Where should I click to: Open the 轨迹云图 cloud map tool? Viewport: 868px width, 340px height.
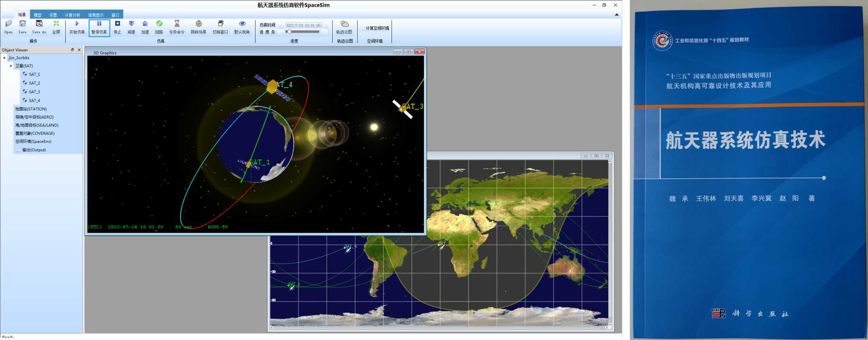[x=344, y=27]
